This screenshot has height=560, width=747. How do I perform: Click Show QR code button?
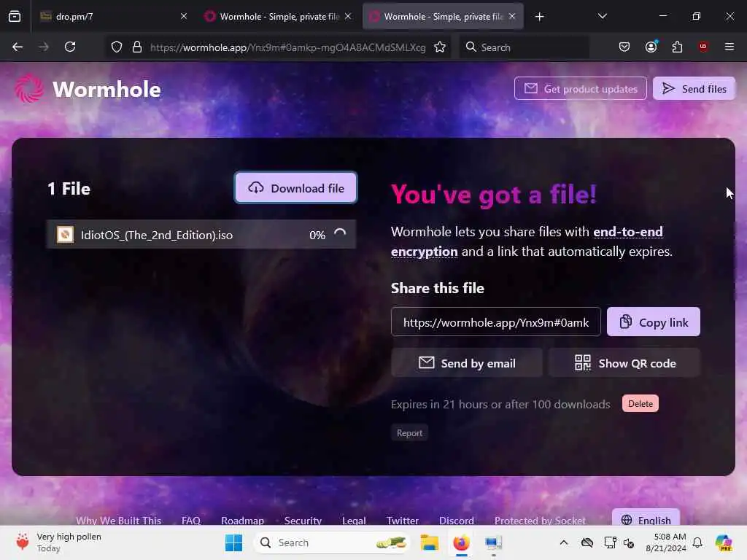tap(624, 363)
